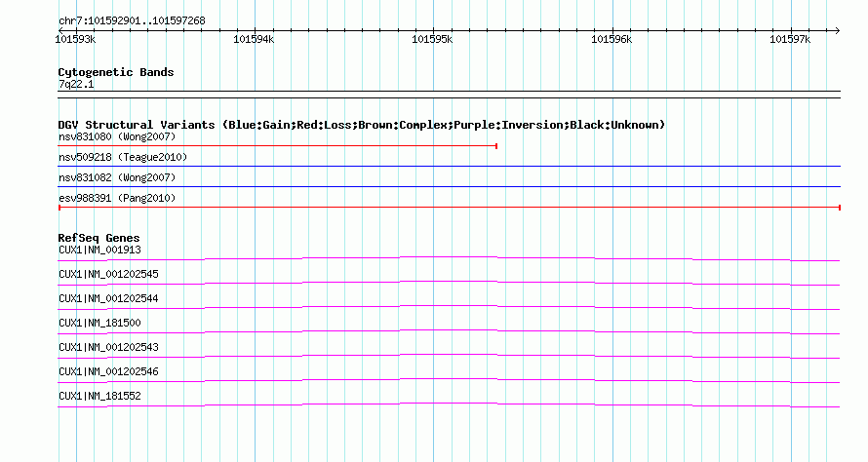
Task: Click the 101595k ruler tick label
Action: tap(432, 39)
